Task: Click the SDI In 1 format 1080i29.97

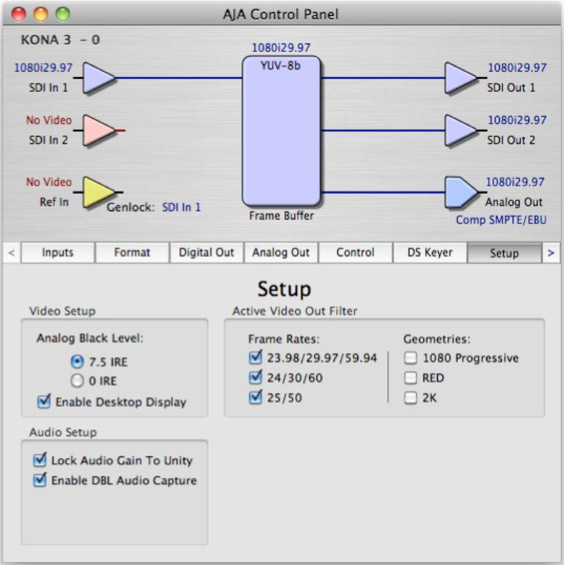Action: 43,68
